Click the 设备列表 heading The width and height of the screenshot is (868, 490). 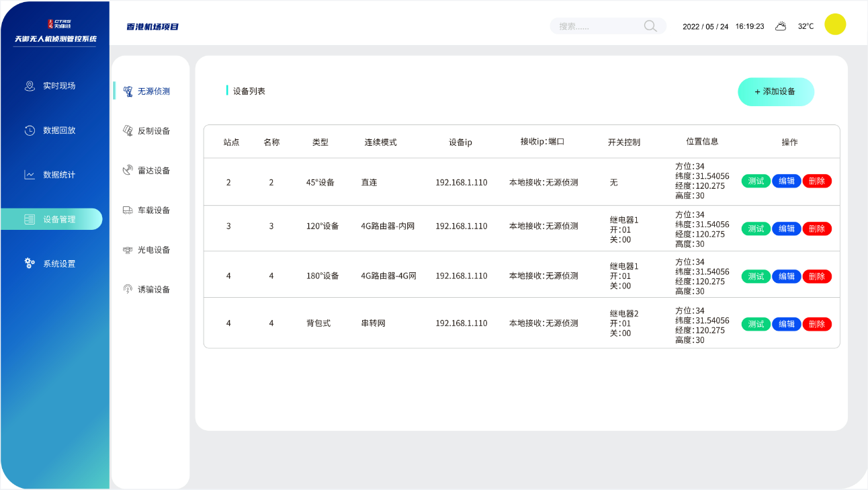(x=249, y=91)
